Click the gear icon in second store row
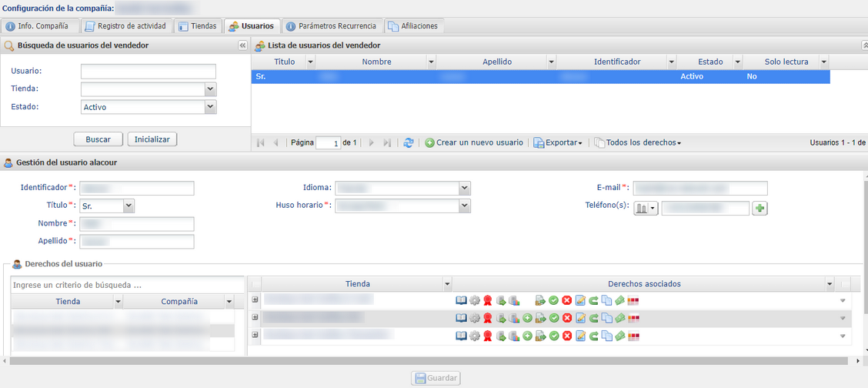 pos(475,318)
